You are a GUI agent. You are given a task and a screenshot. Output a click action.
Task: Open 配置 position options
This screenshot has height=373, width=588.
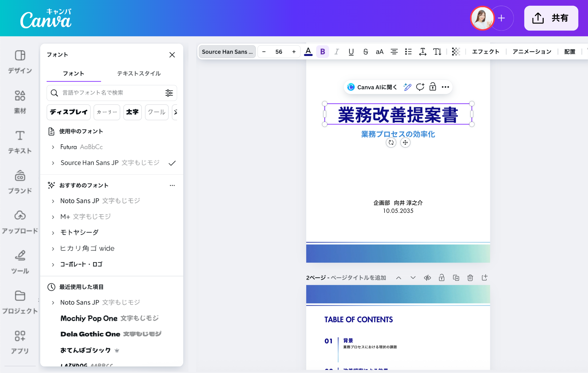(570, 52)
